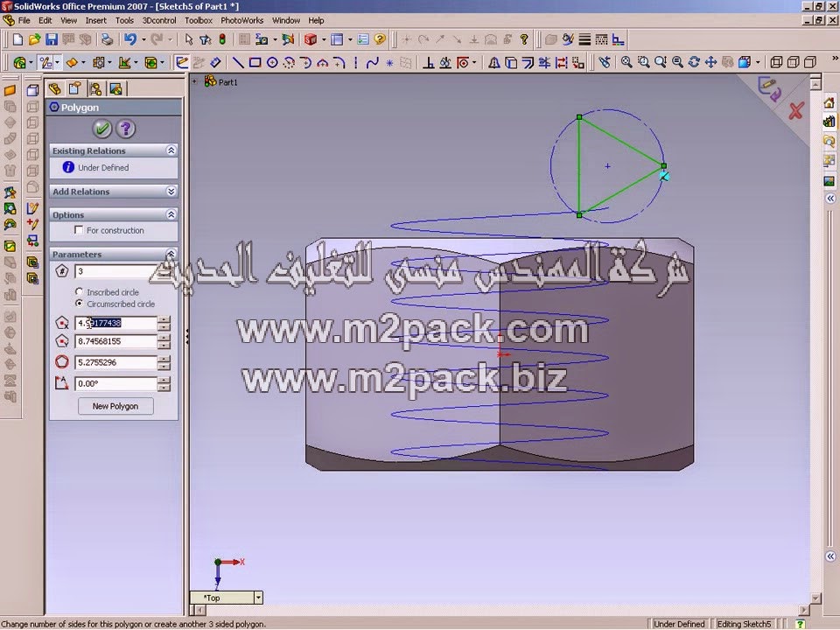This screenshot has height=630, width=840.
Task: Click the Rotate View icon
Action: pos(694,63)
